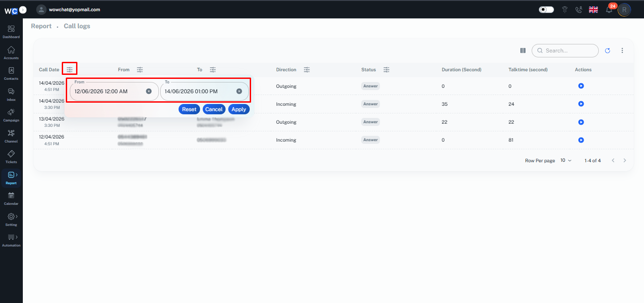Play recording for the 12/04/2026 call

click(x=581, y=140)
